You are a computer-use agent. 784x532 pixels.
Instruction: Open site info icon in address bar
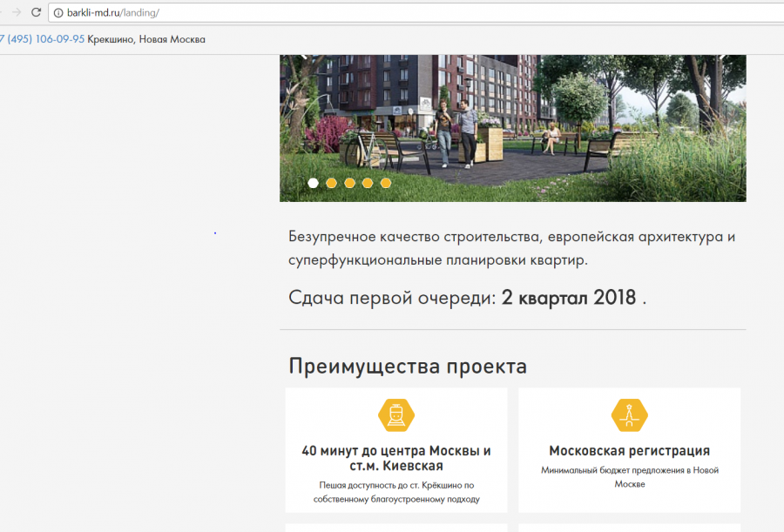pos(57,12)
